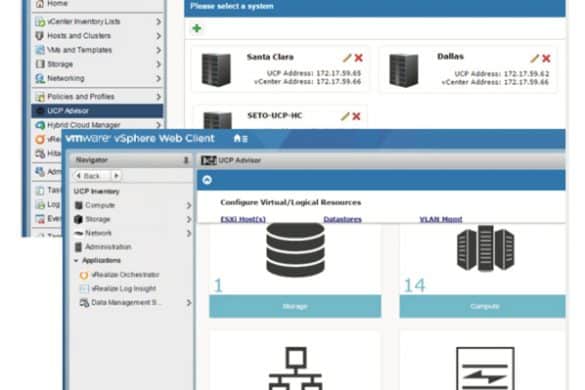This screenshot has height=390, width=585.
Task: Expand the back window's Storage chevron
Action: click(158, 64)
